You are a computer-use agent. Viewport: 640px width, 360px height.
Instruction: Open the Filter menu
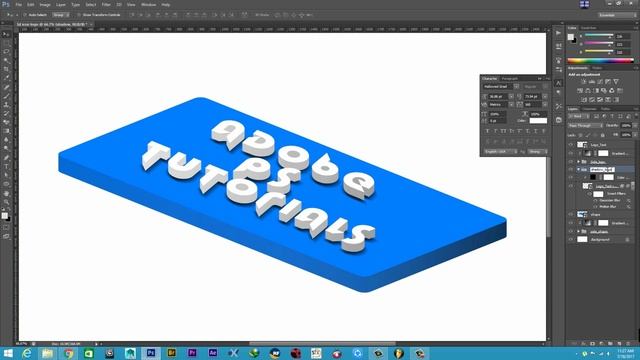tap(106, 4)
